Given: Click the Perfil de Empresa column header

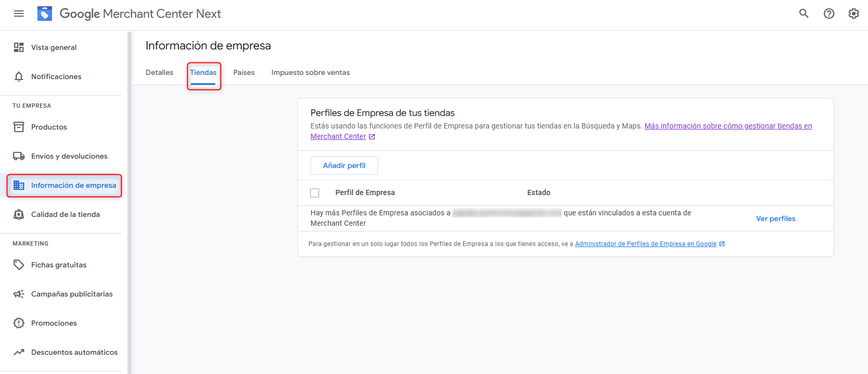Looking at the screenshot, I should click(365, 192).
